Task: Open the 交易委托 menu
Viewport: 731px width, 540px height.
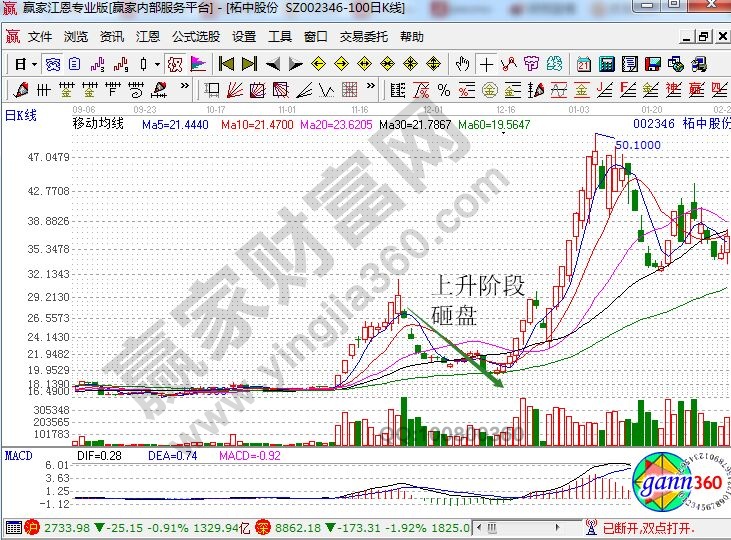Action: pyautogui.click(x=364, y=37)
